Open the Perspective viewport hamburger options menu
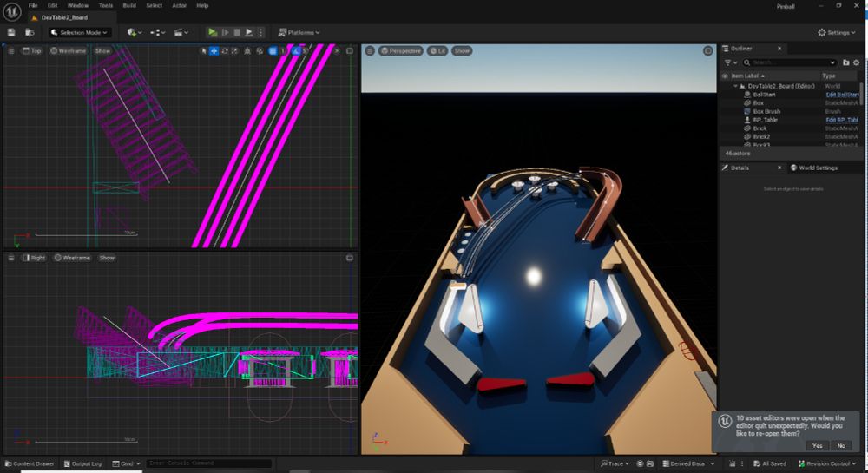 click(x=370, y=51)
